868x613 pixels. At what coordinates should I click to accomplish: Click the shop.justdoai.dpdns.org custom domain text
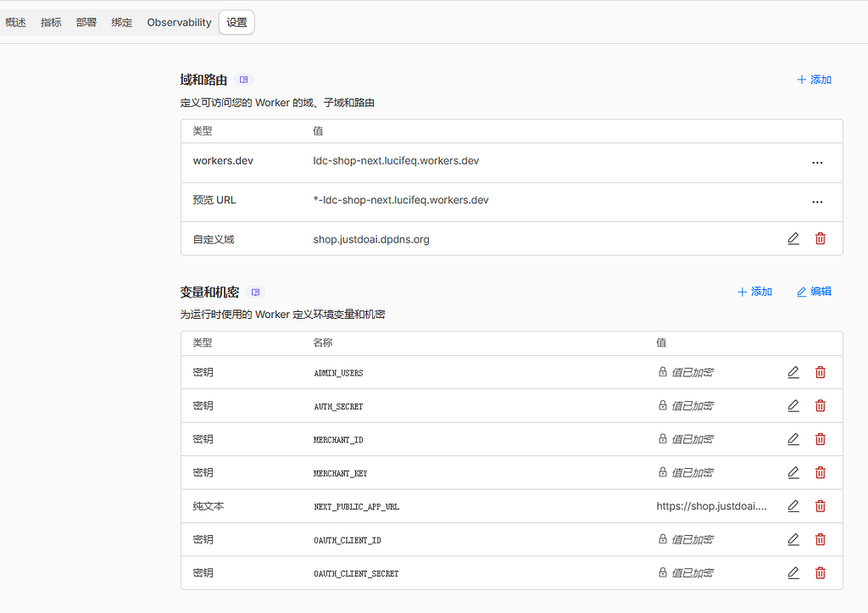(371, 239)
